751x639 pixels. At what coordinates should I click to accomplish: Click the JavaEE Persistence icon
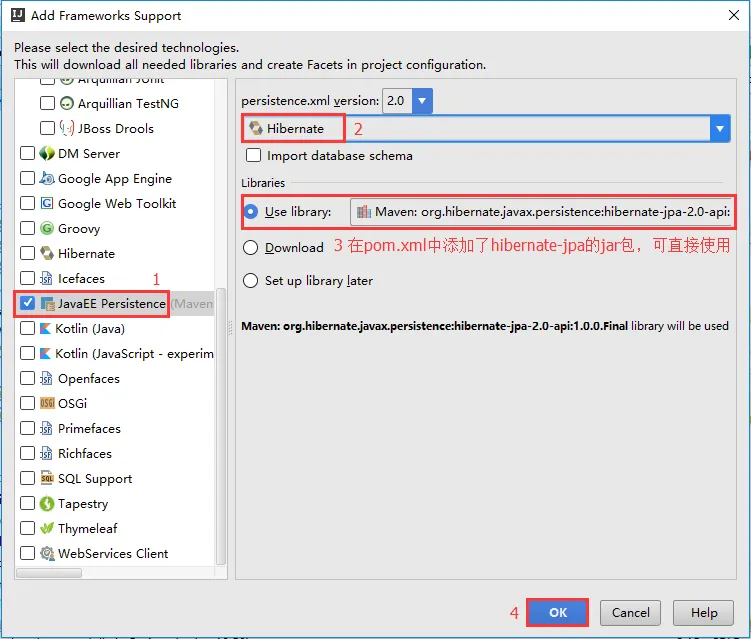(47, 304)
